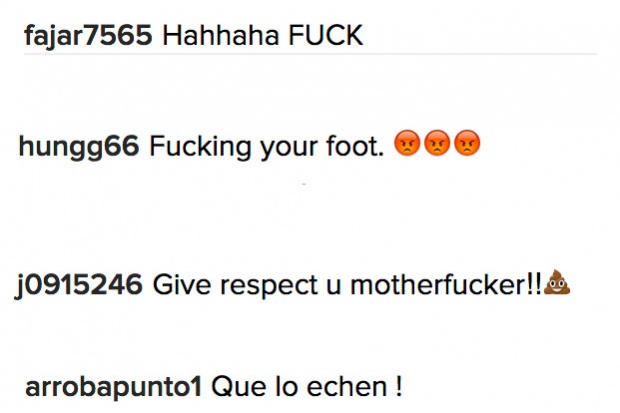The width and height of the screenshot is (620, 413).
Task: Click the divider line under fajar7565's comment
Action: point(310,53)
